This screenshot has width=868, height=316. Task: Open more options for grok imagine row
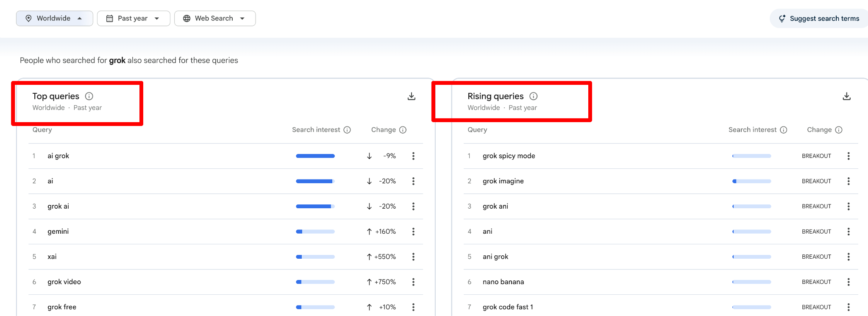pos(849,181)
